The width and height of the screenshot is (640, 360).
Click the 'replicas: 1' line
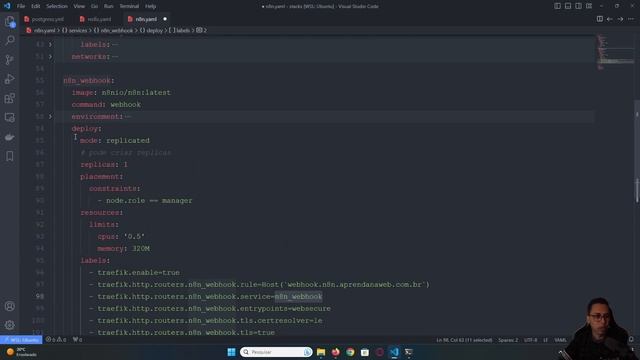[x=104, y=164]
